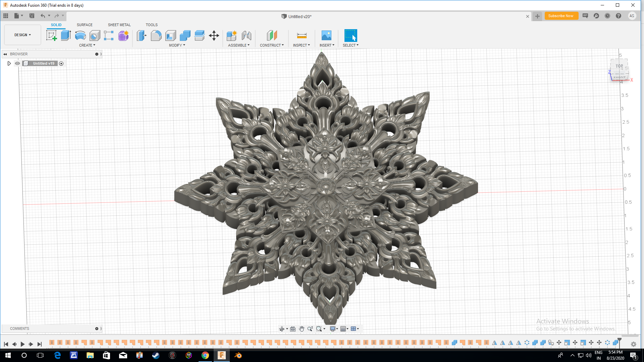Select the Revolve tool icon

click(x=80, y=35)
